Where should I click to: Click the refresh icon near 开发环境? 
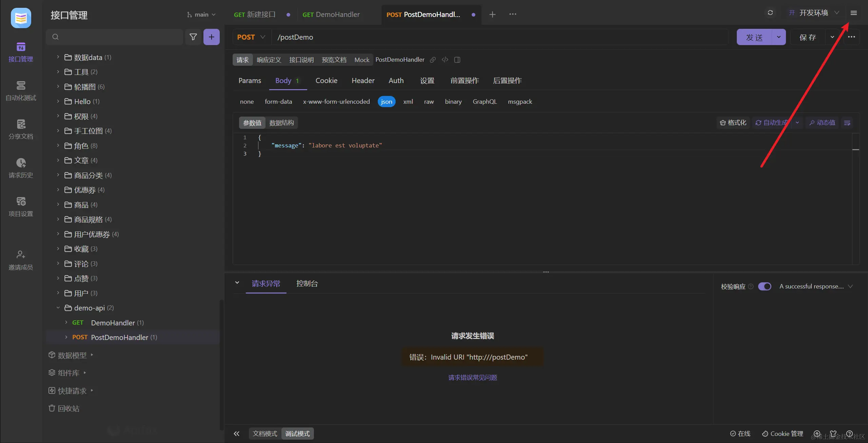tap(770, 13)
